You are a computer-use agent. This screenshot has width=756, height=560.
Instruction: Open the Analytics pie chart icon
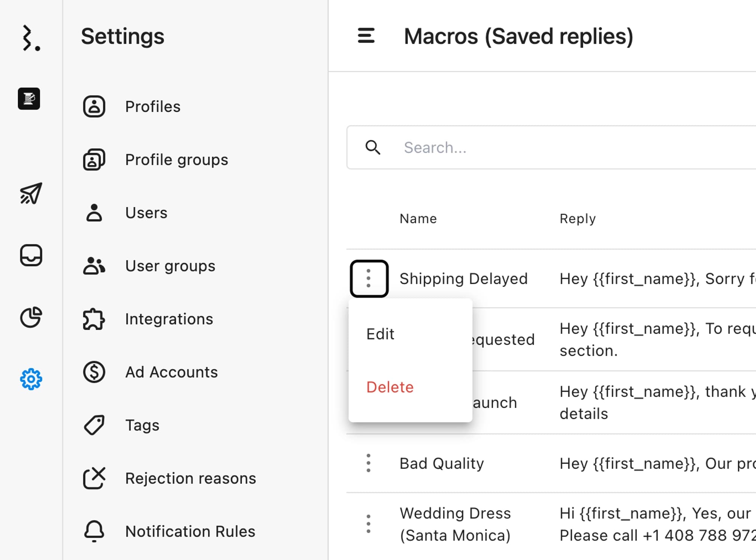tap(31, 317)
